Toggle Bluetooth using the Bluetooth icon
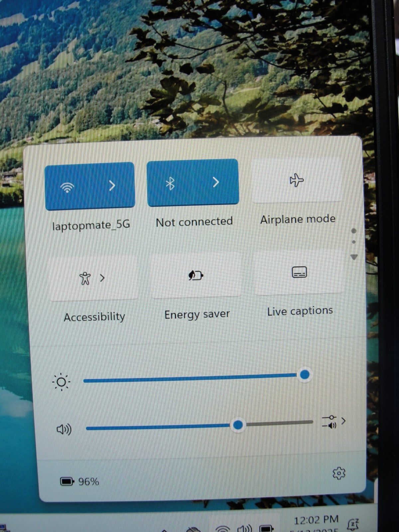 pos(170,183)
